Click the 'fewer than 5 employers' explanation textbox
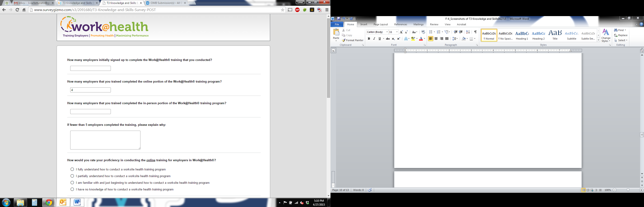The width and height of the screenshot is (644, 207). [x=105, y=140]
